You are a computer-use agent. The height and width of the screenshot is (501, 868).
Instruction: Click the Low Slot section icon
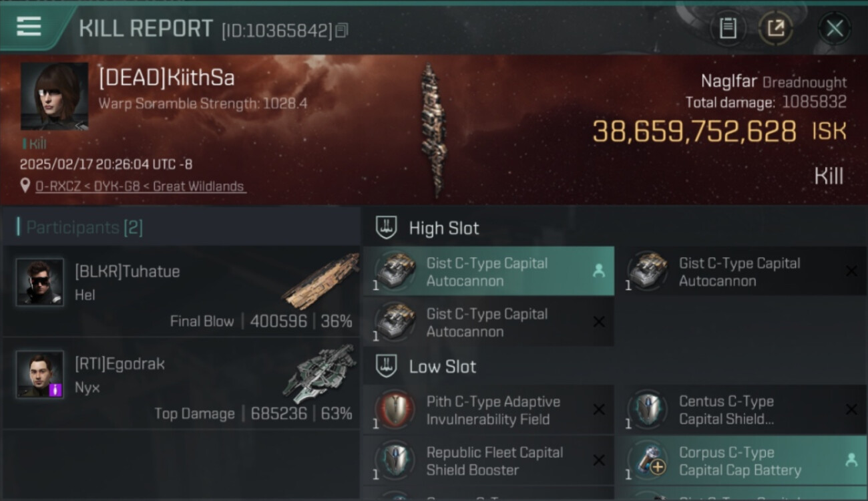(386, 366)
